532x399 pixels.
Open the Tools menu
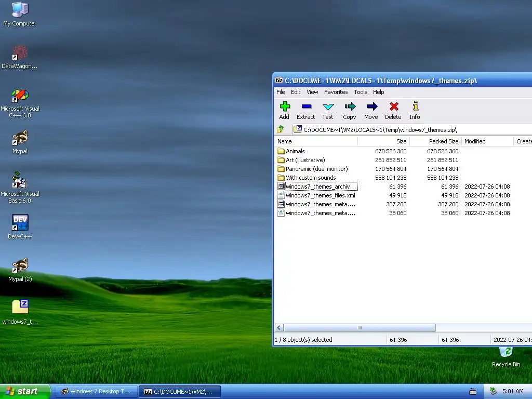(x=361, y=92)
